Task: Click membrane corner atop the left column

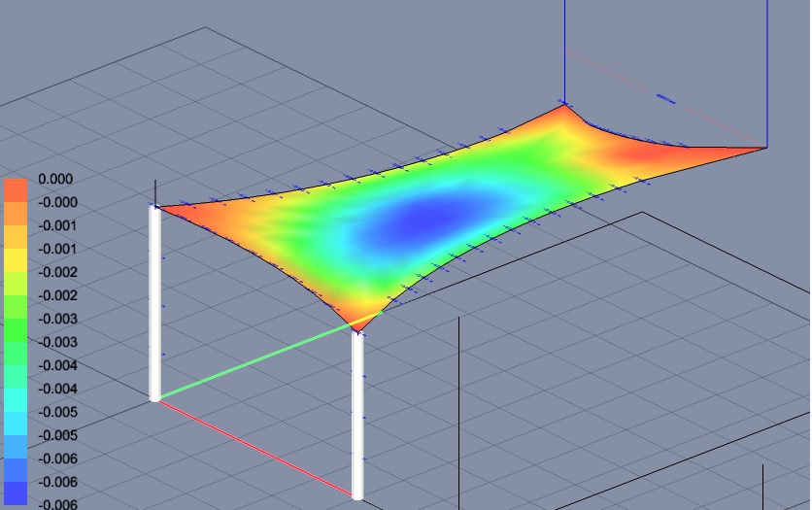Action: tap(158, 207)
